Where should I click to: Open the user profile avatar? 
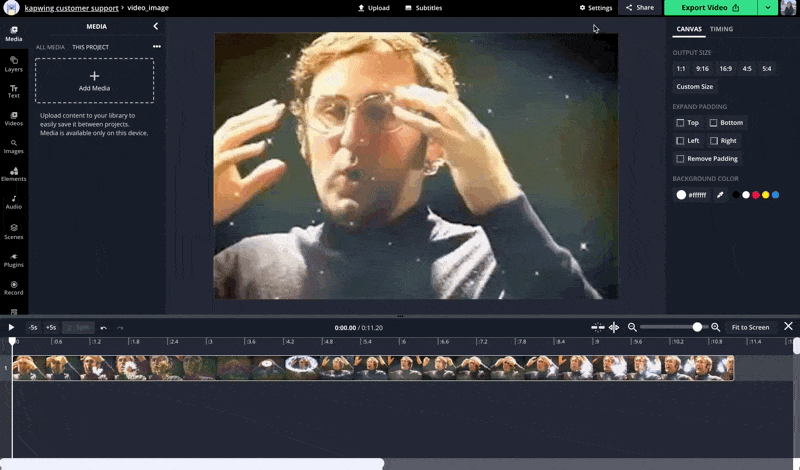tap(788, 8)
